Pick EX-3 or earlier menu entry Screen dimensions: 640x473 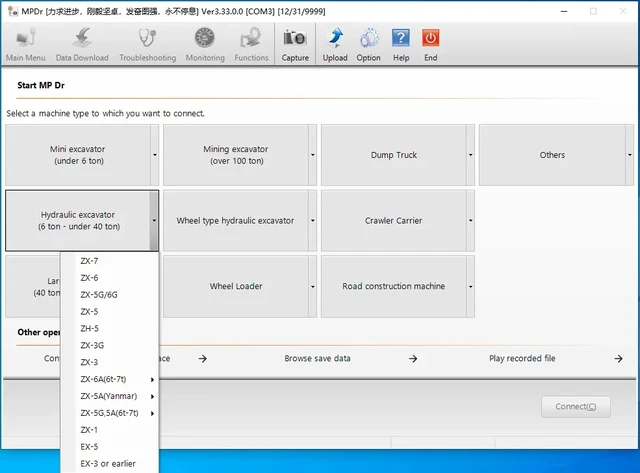(x=109, y=464)
